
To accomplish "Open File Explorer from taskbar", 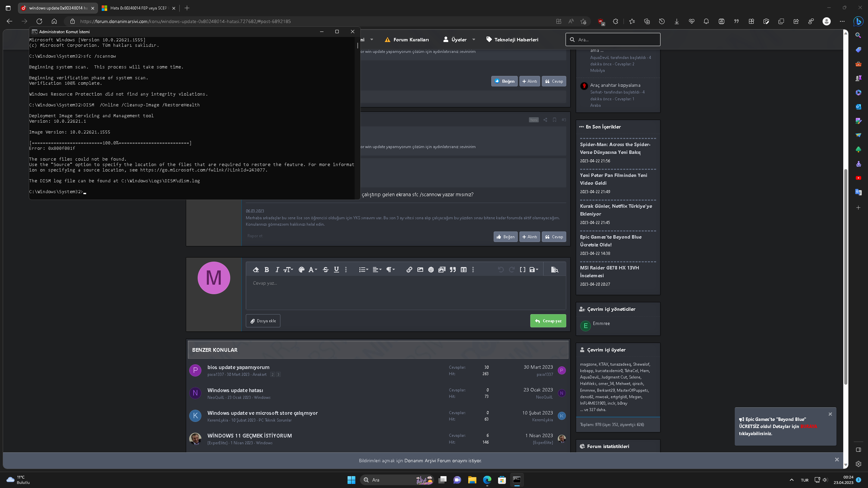I will point(472,480).
